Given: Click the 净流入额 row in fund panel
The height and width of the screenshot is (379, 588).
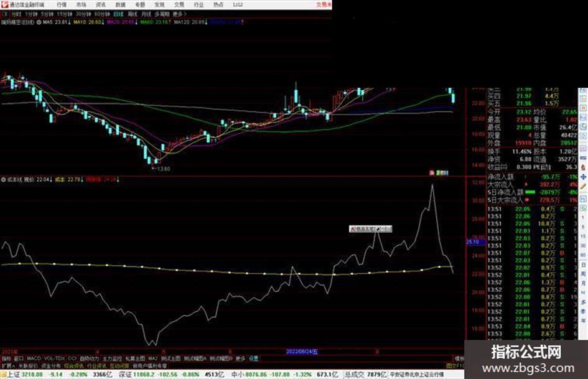Looking at the screenshot, I should point(533,177).
